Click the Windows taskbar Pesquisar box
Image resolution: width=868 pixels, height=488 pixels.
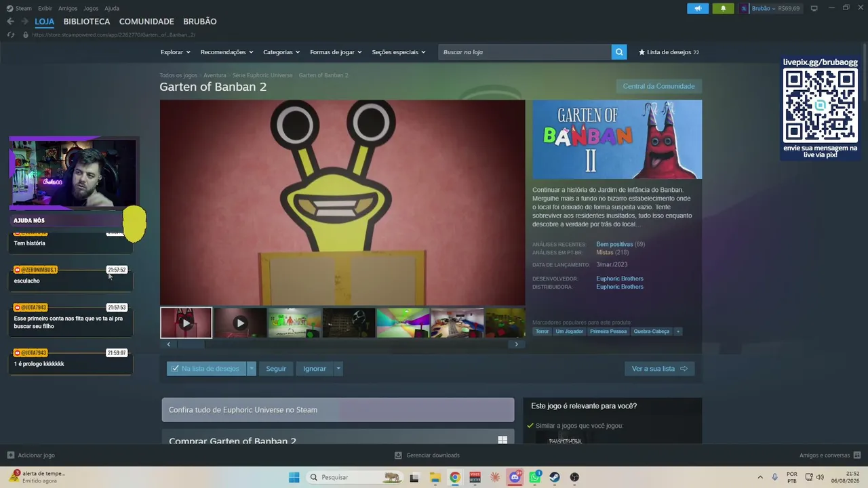(354, 477)
